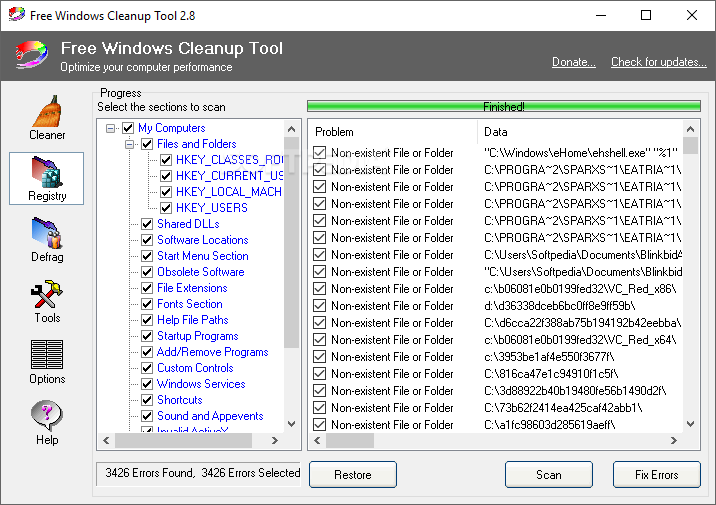Select the Help File Paths item
Screen dimensions: 716x505
click(192, 320)
